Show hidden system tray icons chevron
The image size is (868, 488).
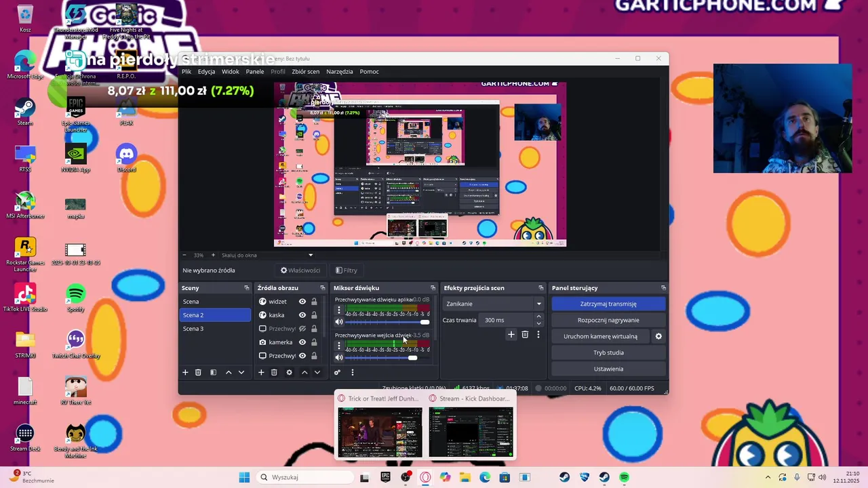coord(768,477)
